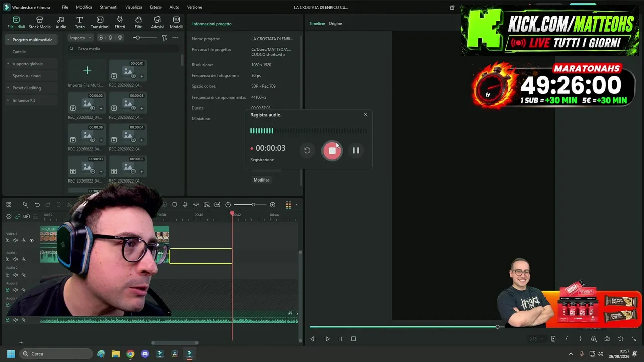The image size is (644, 362).
Task: Switch to the Origine tab
Action: [335, 24]
